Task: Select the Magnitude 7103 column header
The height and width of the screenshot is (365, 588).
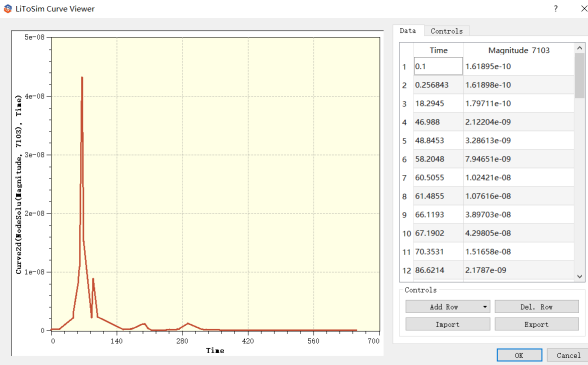Action: coord(519,50)
